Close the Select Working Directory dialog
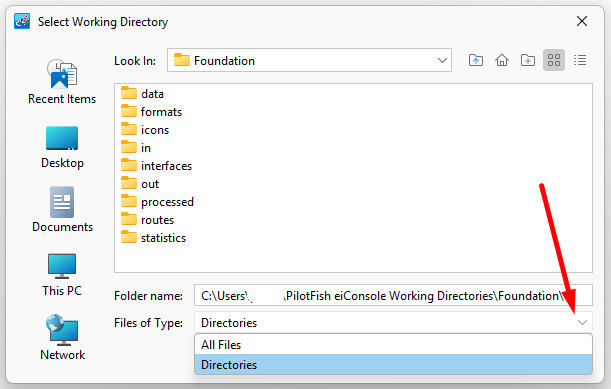Screen dimensions: 611x389 (582, 21)
